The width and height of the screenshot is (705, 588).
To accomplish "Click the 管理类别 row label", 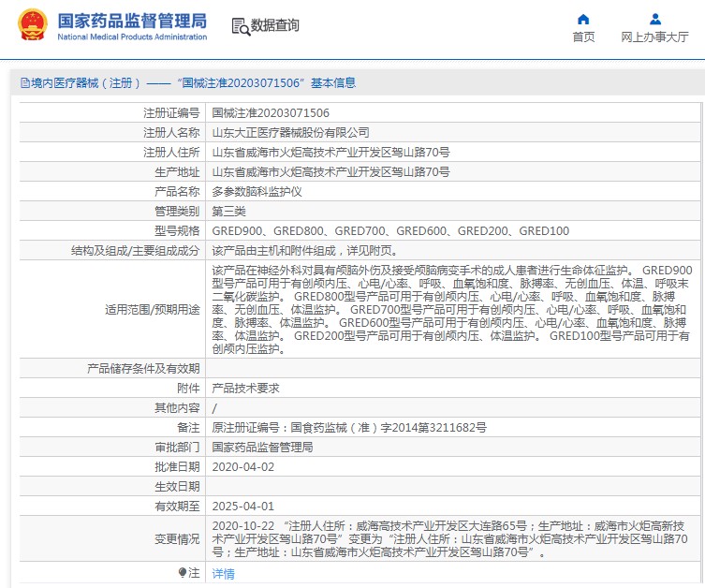I will coord(177,212).
